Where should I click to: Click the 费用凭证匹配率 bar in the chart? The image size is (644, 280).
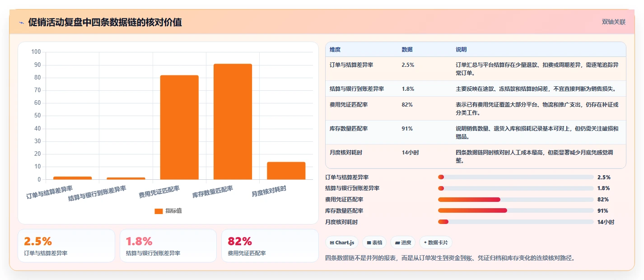click(x=179, y=127)
